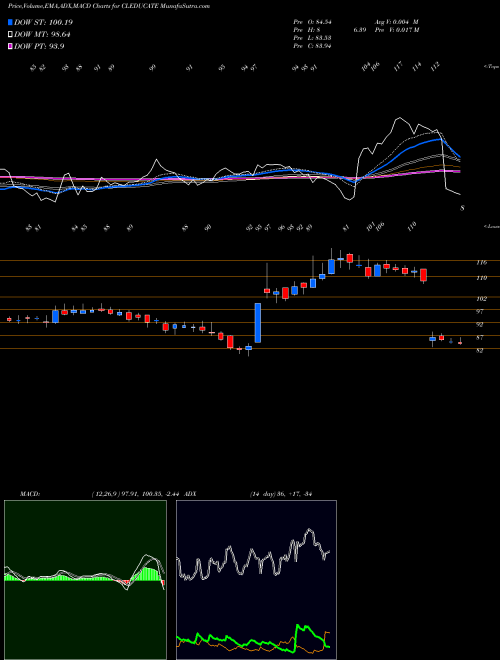The image size is (500, 660).
Task: Click the tall blue breakout candlestick
Action: click(258, 323)
